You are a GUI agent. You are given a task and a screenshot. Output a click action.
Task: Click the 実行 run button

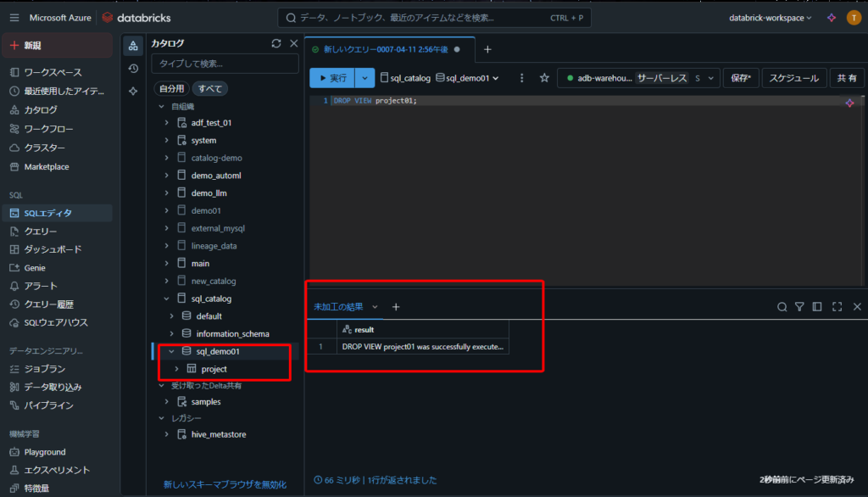point(331,78)
